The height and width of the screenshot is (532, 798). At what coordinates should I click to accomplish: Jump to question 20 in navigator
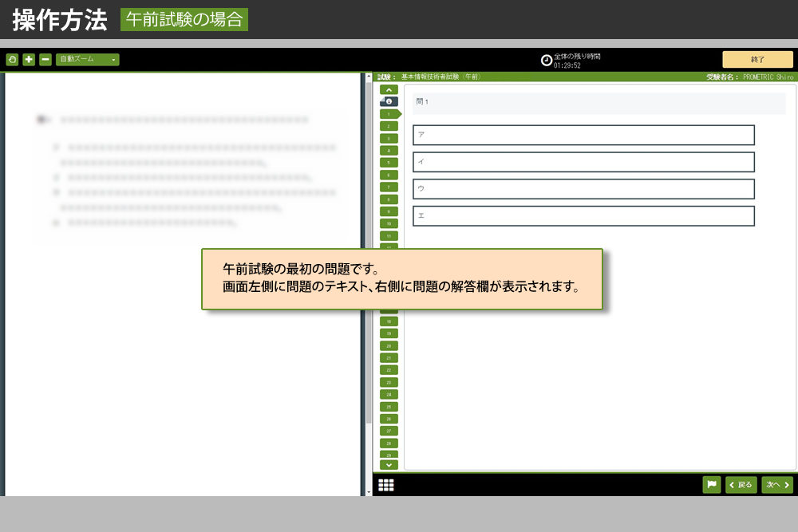[x=389, y=345]
